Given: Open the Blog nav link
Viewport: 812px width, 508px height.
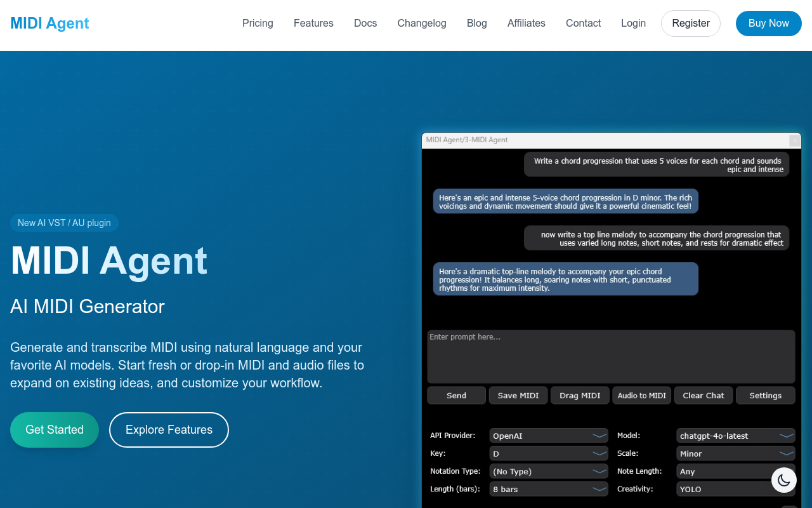Looking at the screenshot, I should coord(477,23).
